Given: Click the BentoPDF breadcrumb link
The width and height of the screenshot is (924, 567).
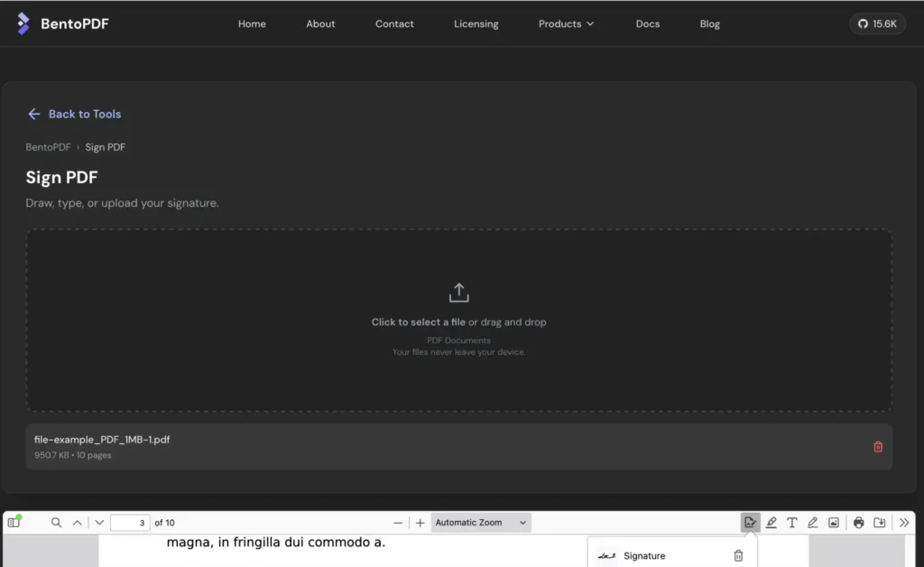Looking at the screenshot, I should (x=48, y=147).
